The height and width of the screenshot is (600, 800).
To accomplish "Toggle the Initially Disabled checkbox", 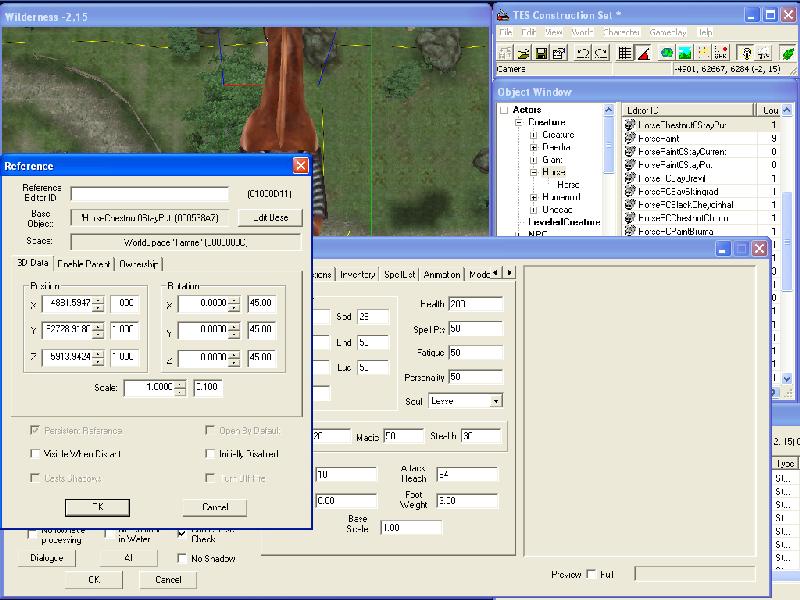I will [x=210, y=453].
